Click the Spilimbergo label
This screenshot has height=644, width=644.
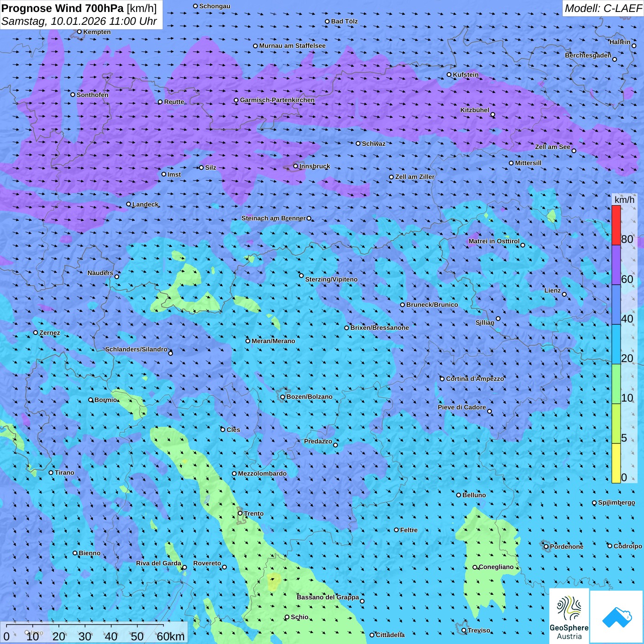[x=616, y=502]
